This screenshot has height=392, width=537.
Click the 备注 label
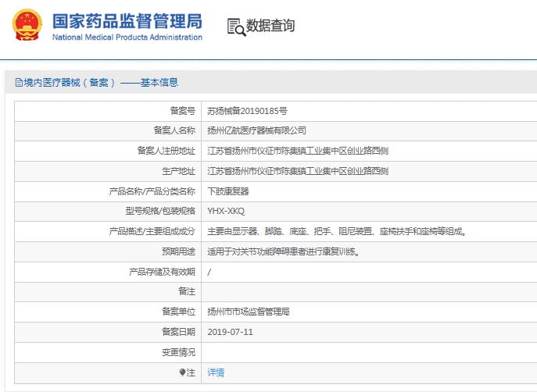[187, 291]
